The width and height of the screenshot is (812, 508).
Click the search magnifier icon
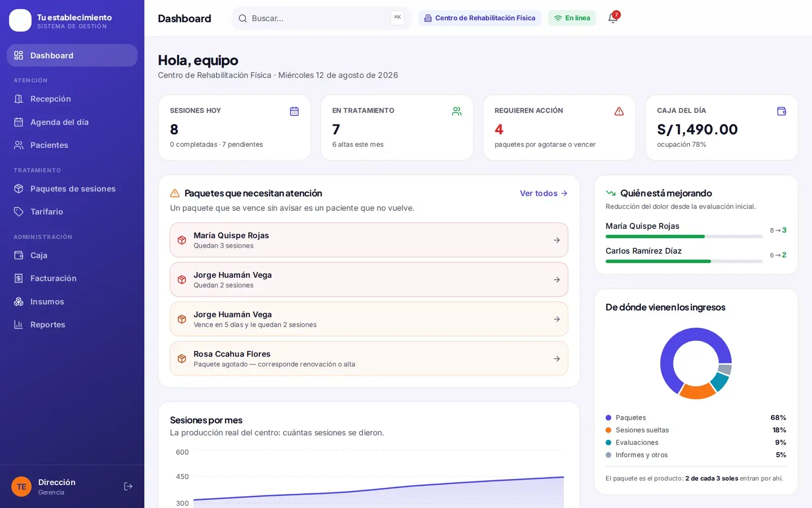243,18
